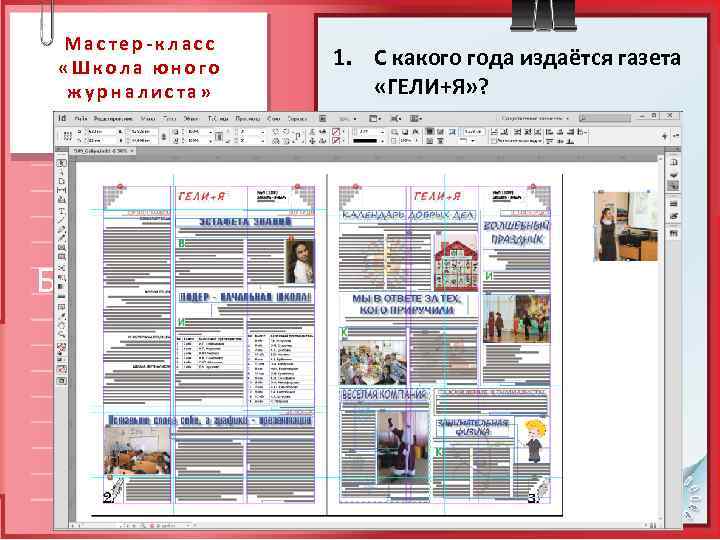Click the Apply None button in toolbox

61,369
